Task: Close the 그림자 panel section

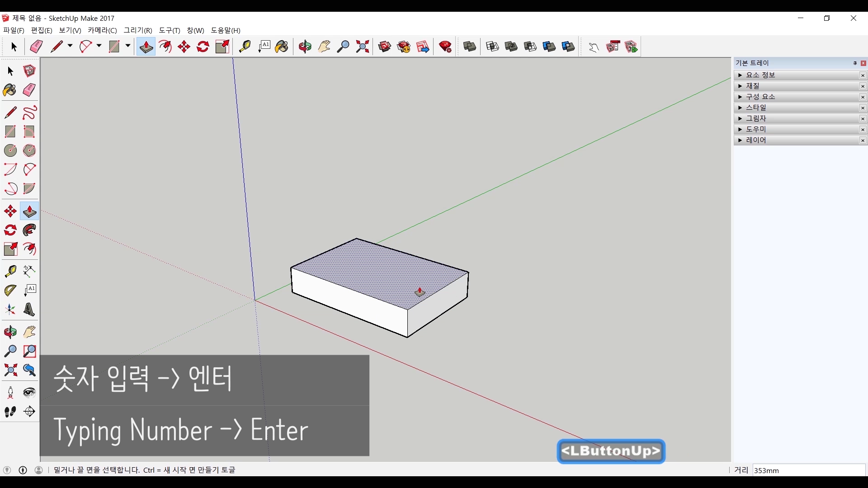Action: [x=863, y=119]
